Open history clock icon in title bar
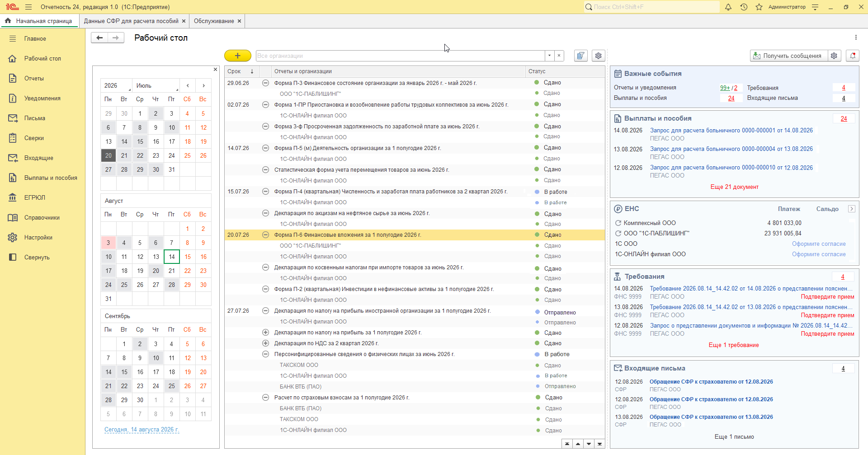The width and height of the screenshot is (868, 455). (744, 7)
